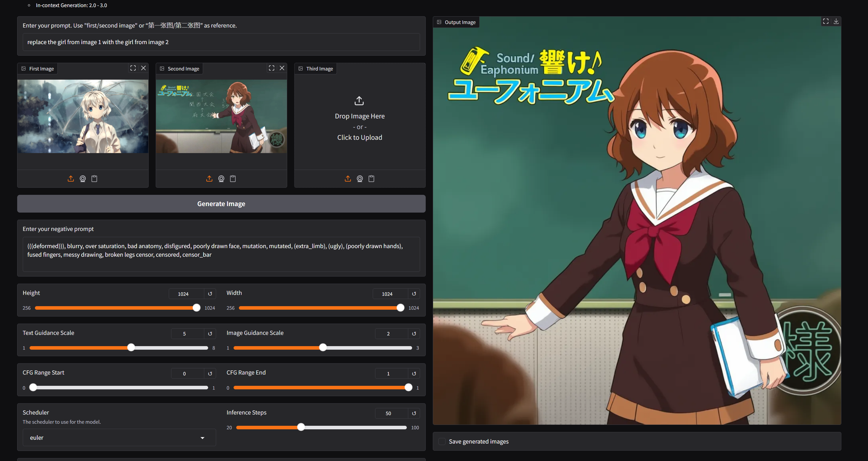Reset the Width value
Image resolution: width=868 pixels, height=461 pixels.
click(414, 294)
